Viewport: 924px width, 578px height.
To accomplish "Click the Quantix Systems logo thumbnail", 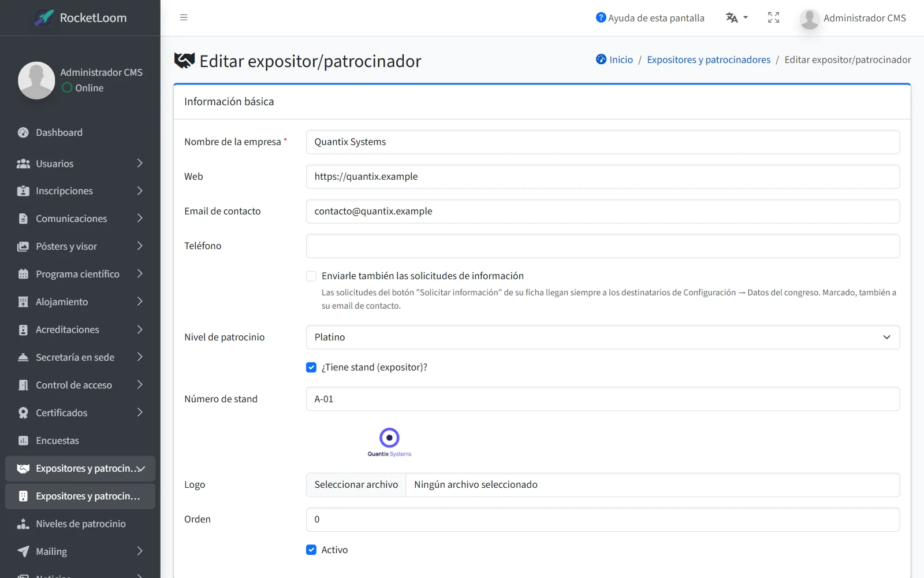I will [x=390, y=442].
